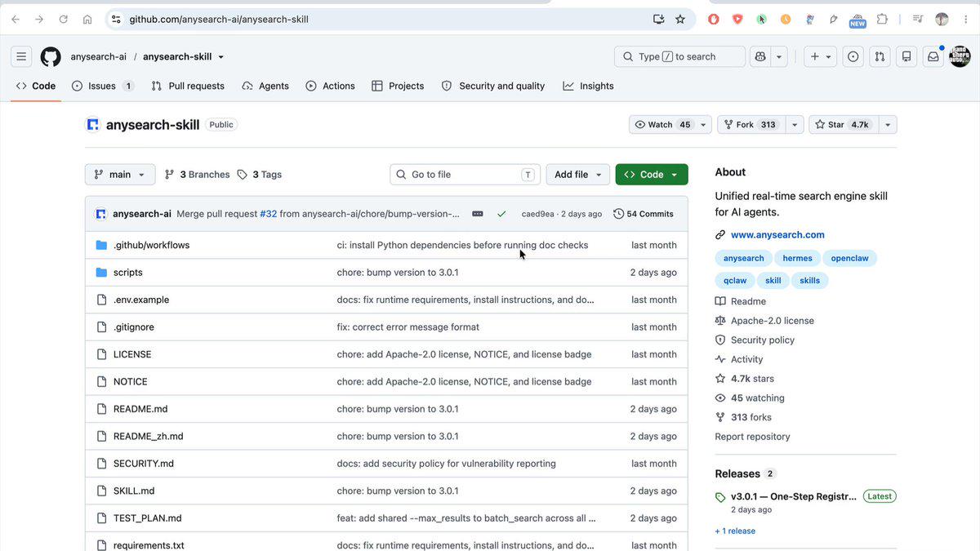This screenshot has height=551, width=980.
Task: Click the browser home icon
Action: tap(87, 19)
